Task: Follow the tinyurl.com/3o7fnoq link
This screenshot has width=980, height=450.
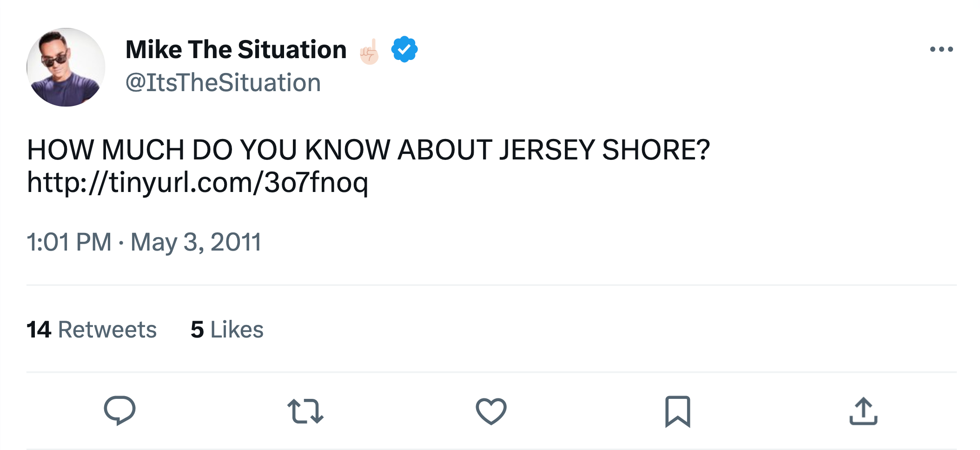Action: (198, 182)
